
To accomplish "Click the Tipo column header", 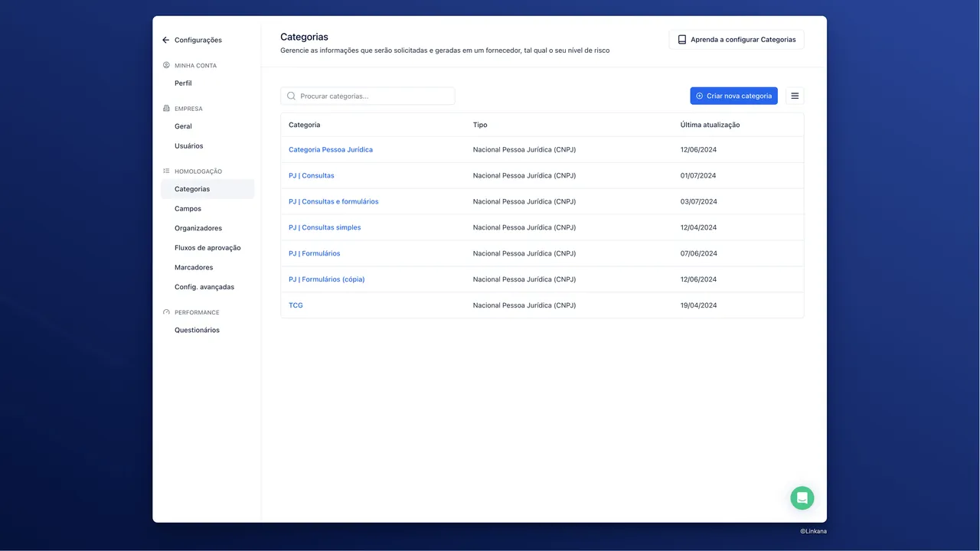I will click(480, 125).
